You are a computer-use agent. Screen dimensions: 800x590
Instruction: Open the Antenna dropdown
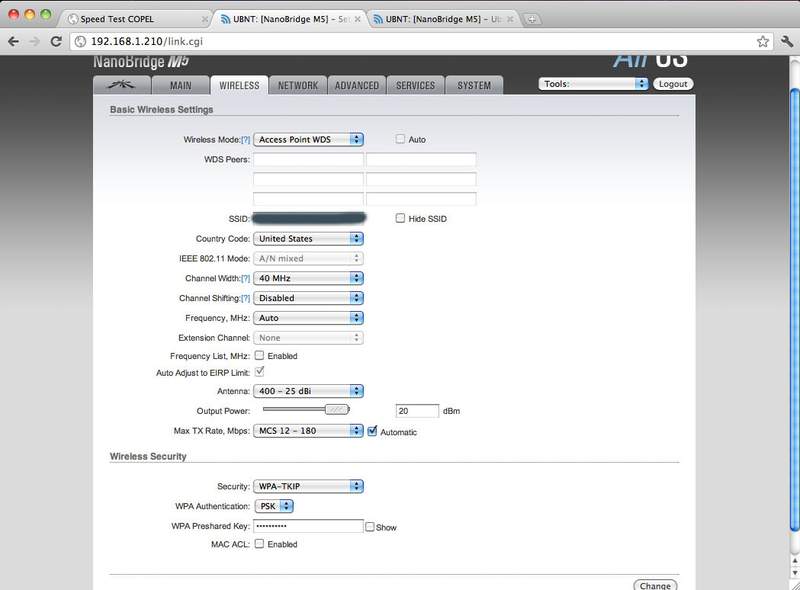point(308,391)
